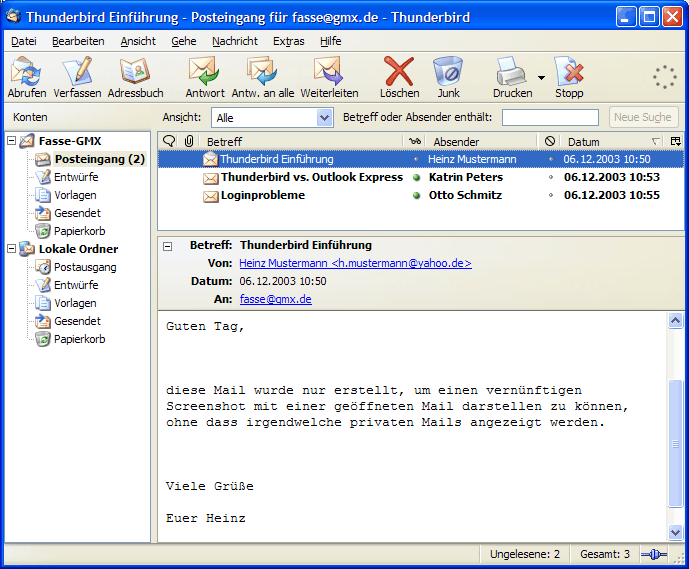Click message body scrollbar thumb
Viewport: 689px width, 569px height.
click(675, 444)
